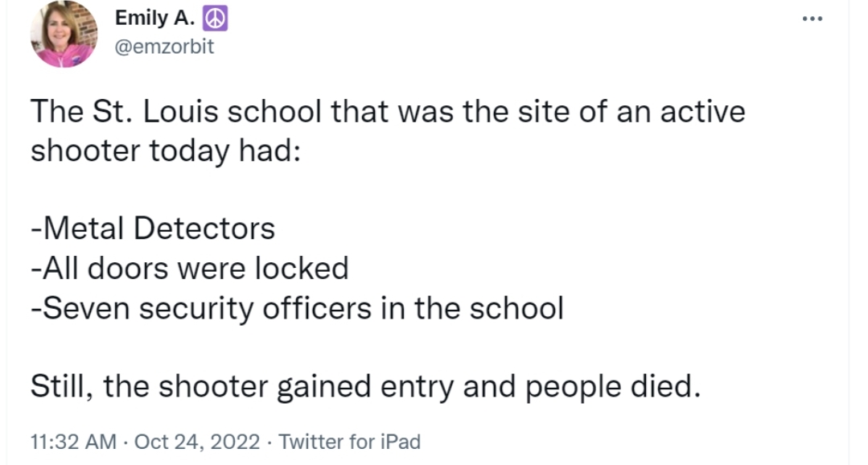Click the word "Metal" in the list

pyautogui.click(x=83, y=229)
